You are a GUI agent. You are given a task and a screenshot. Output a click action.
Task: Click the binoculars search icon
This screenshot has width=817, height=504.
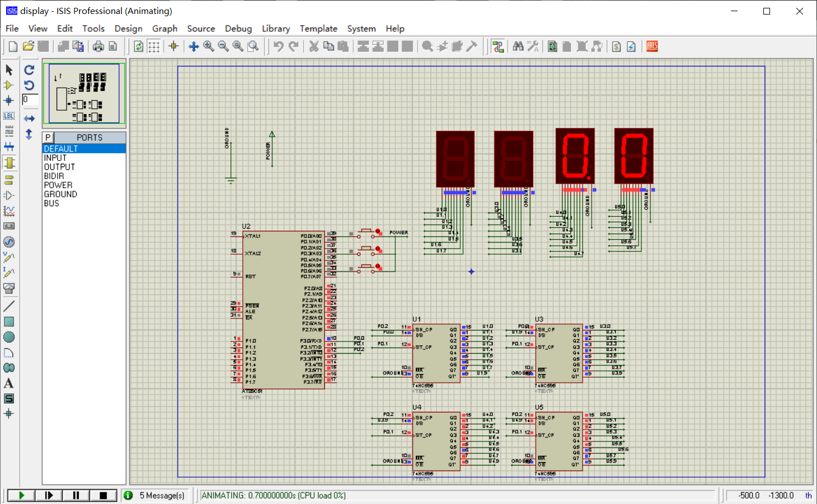518,46
